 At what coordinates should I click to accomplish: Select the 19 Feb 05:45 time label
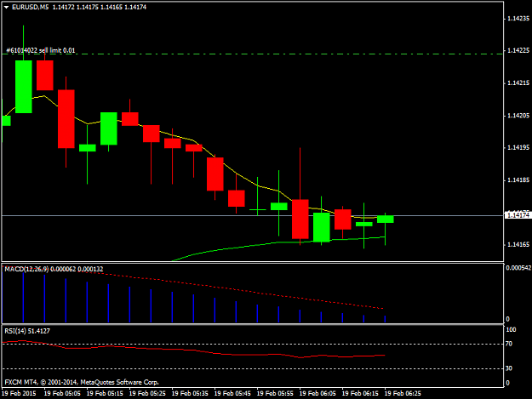click(232, 393)
